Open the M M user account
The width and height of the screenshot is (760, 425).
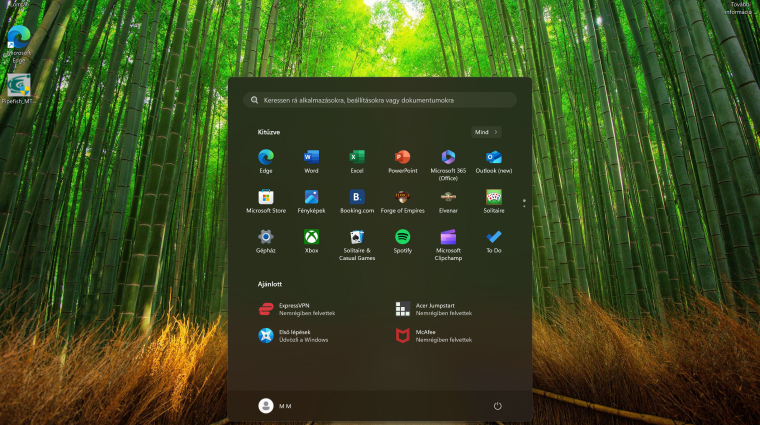coord(275,406)
